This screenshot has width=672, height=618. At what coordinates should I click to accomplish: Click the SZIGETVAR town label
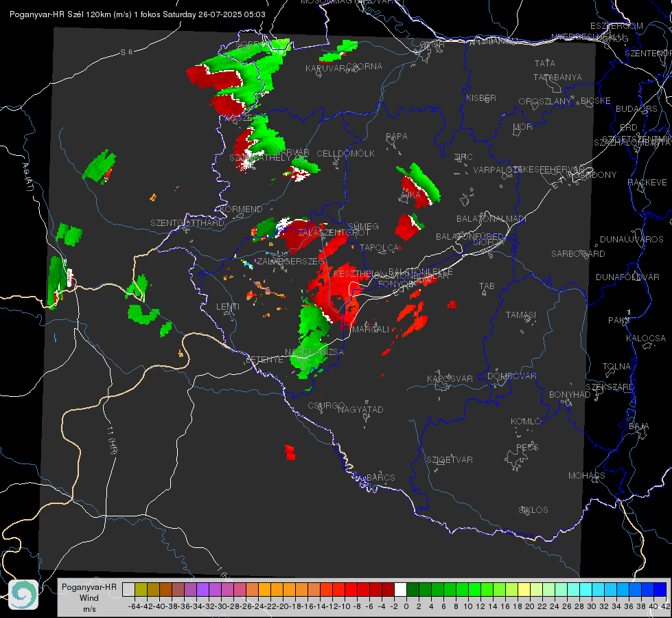[450, 459]
